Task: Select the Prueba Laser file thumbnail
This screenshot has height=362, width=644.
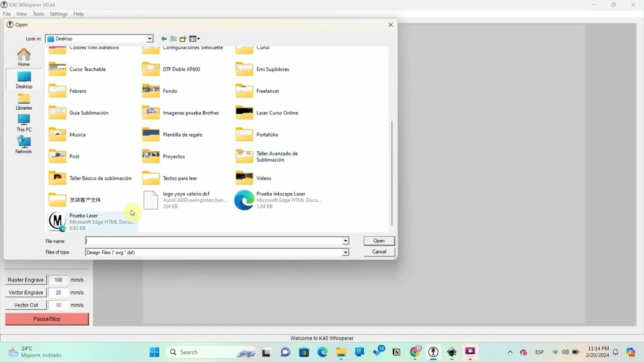Action: pyautogui.click(x=57, y=222)
